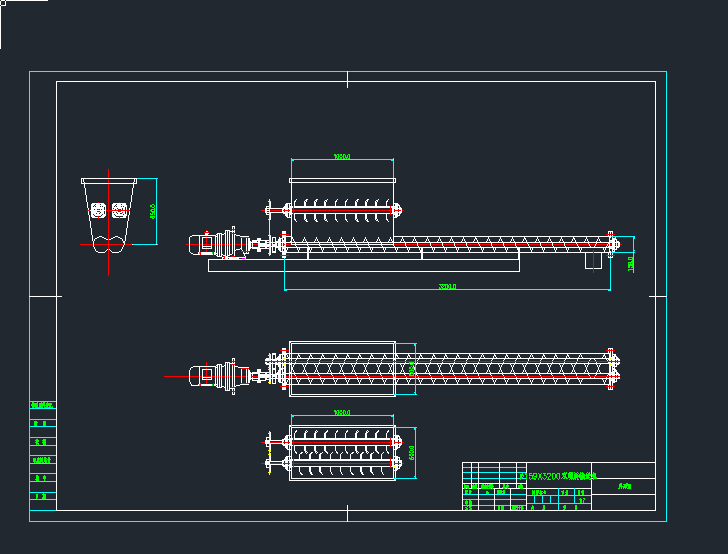Select the upper screw shaft in side-view hopper

[x=342, y=209]
